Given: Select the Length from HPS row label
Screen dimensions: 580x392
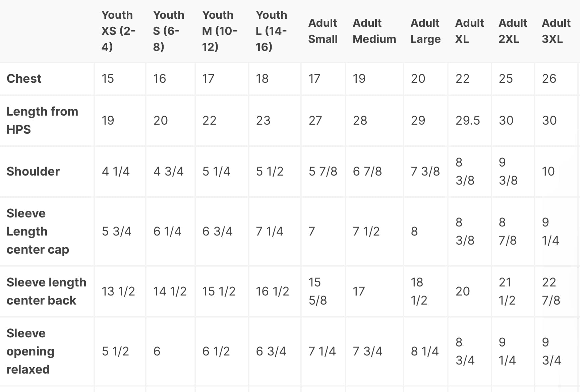Looking at the screenshot, I should coord(42,120).
